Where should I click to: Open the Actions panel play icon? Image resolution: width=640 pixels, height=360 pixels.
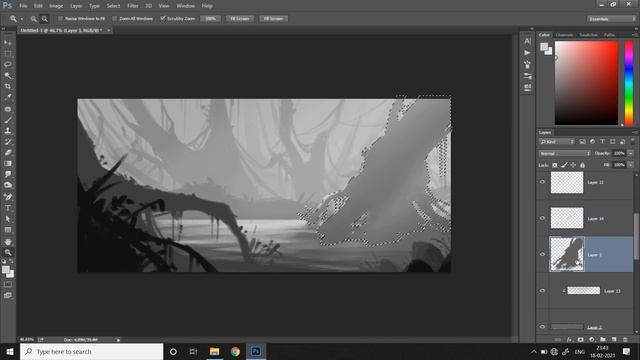pos(527,53)
